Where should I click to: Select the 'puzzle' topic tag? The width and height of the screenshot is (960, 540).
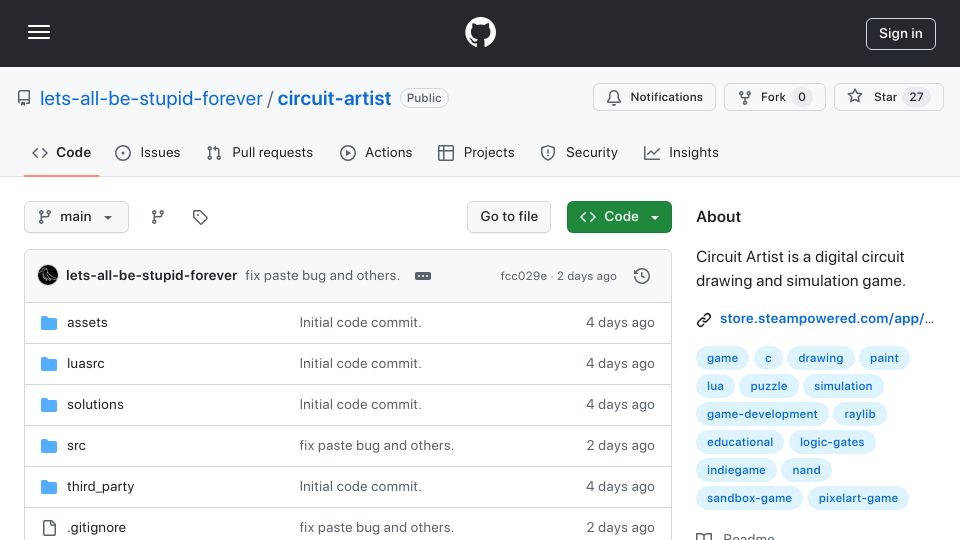(768, 386)
